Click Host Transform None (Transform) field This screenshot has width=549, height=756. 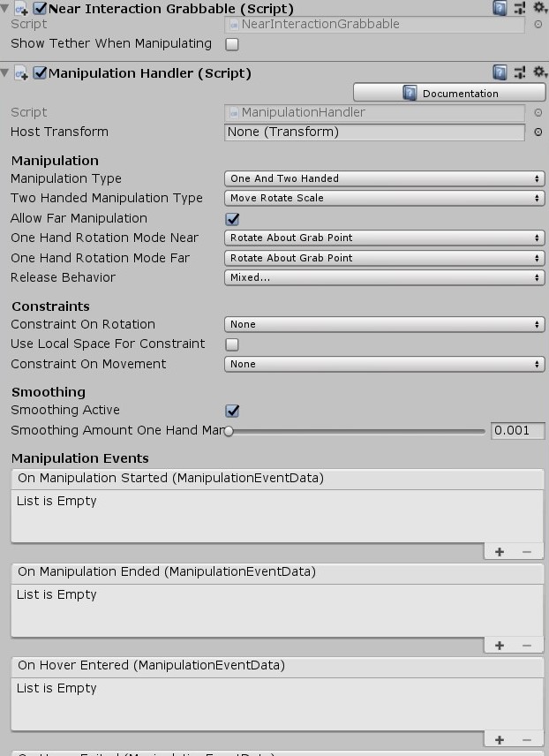(x=374, y=132)
